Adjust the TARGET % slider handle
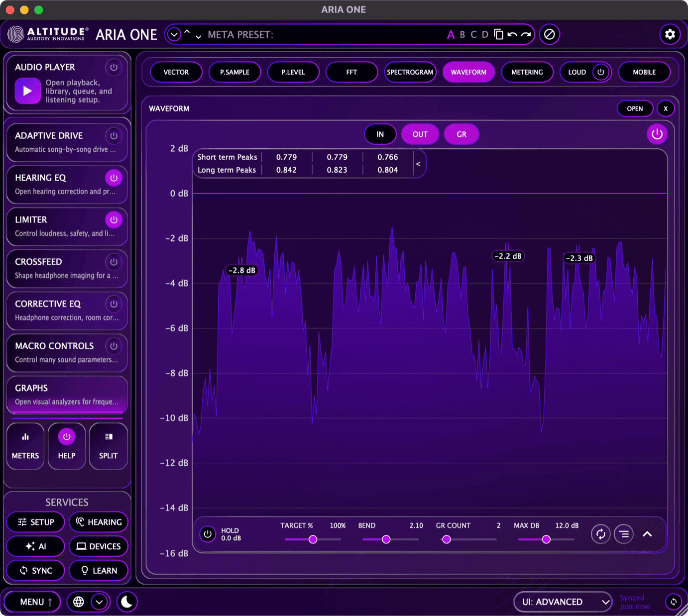 pyautogui.click(x=313, y=539)
